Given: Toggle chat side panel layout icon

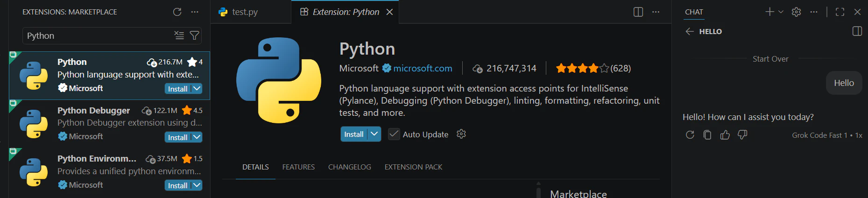Looking at the screenshot, I should tap(857, 31).
